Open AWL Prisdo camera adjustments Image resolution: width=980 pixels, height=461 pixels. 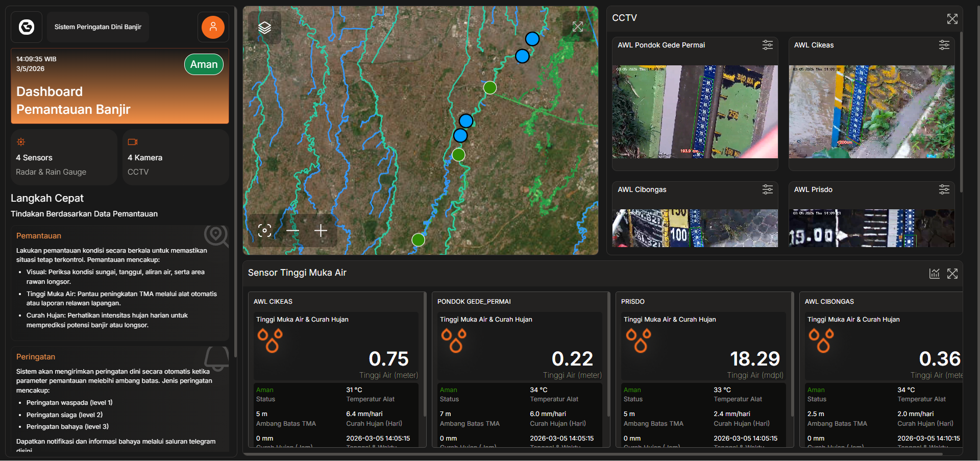coord(944,189)
